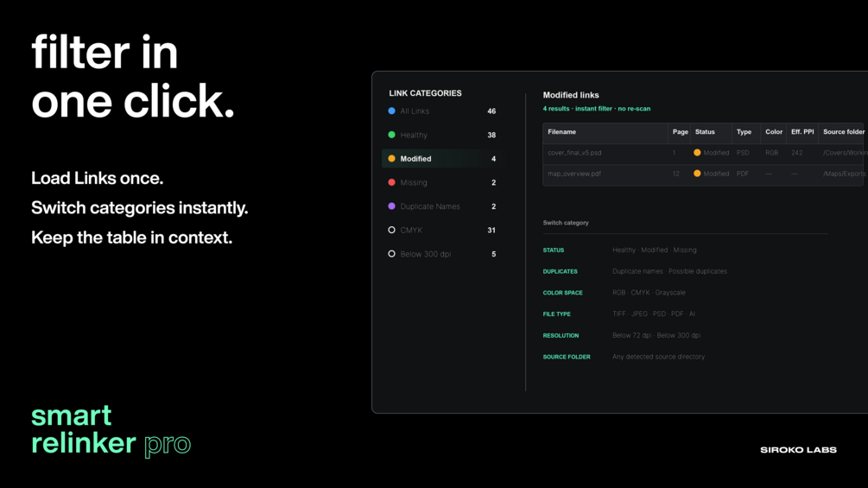Screen dimensions: 868x488
Task: Select the Missing category
Action: pyautogui.click(x=442, y=182)
